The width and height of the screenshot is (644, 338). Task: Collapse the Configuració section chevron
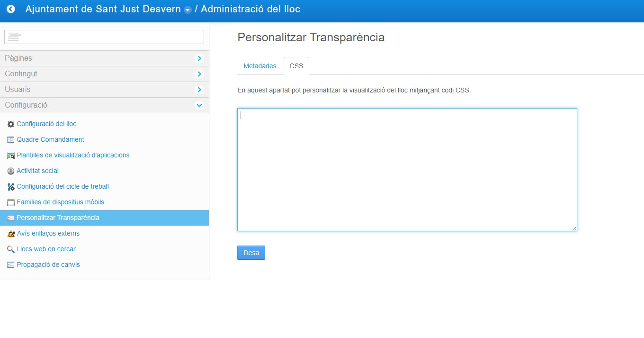(x=199, y=105)
